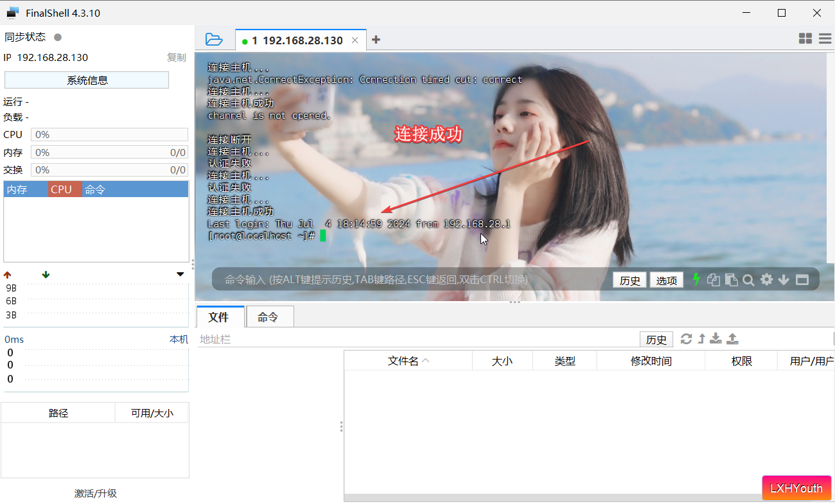Switch to grid view of tabs
Image resolution: width=835 pixels, height=504 pixels.
(x=805, y=39)
